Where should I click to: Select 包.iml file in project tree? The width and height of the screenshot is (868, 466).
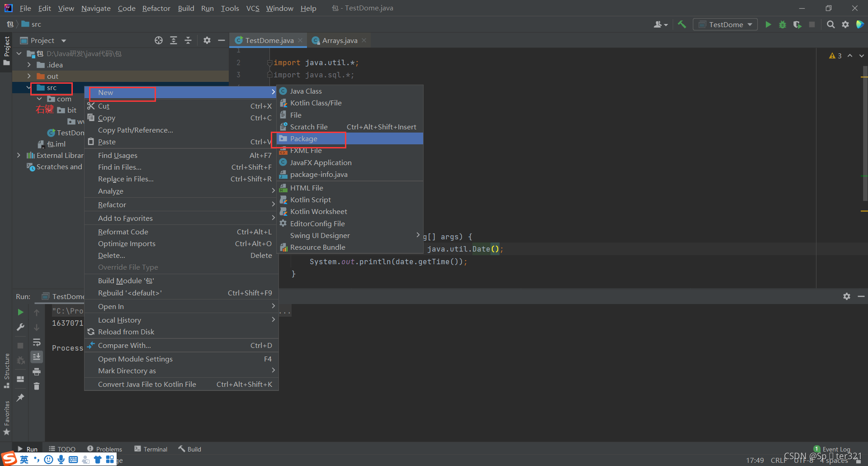point(52,144)
